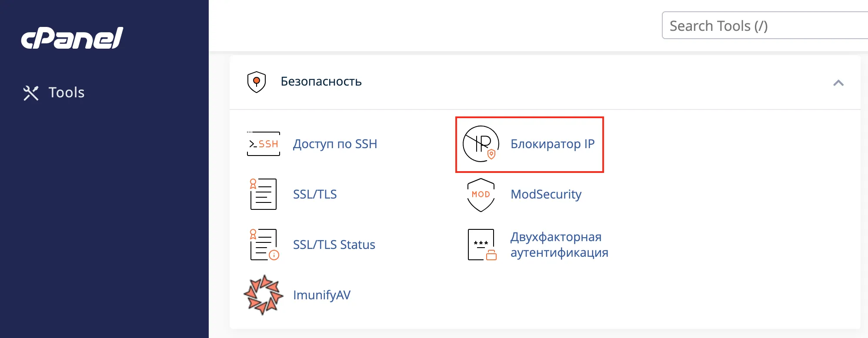Click the ImunifyAV star icon
This screenshot has height=338, width=868.
263,295
